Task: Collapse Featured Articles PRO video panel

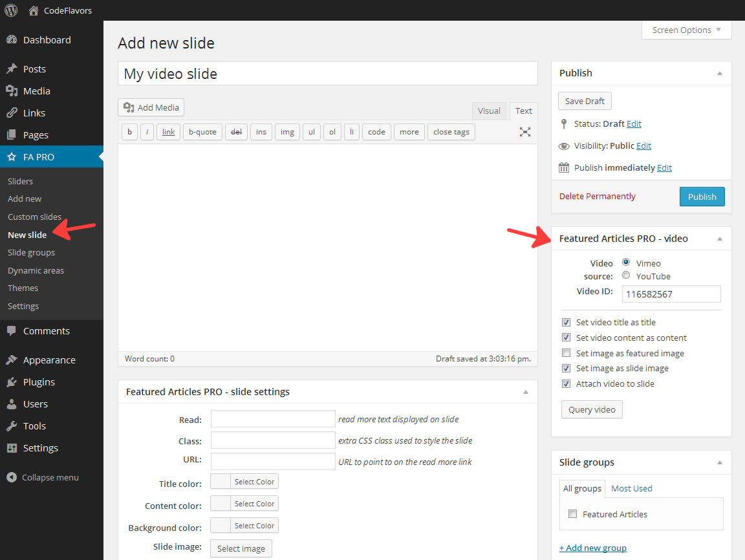Action: pos(720,239)
